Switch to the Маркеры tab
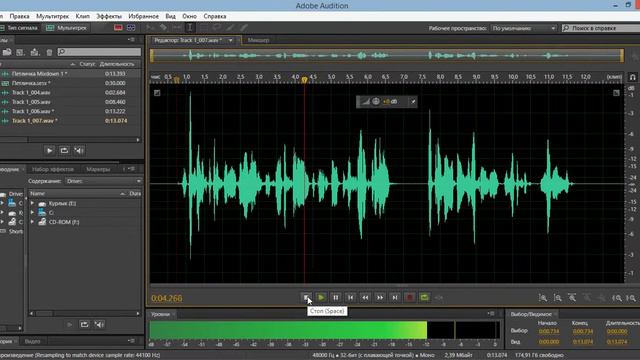The height and width of the screenshot is (360, 640). 98,169
